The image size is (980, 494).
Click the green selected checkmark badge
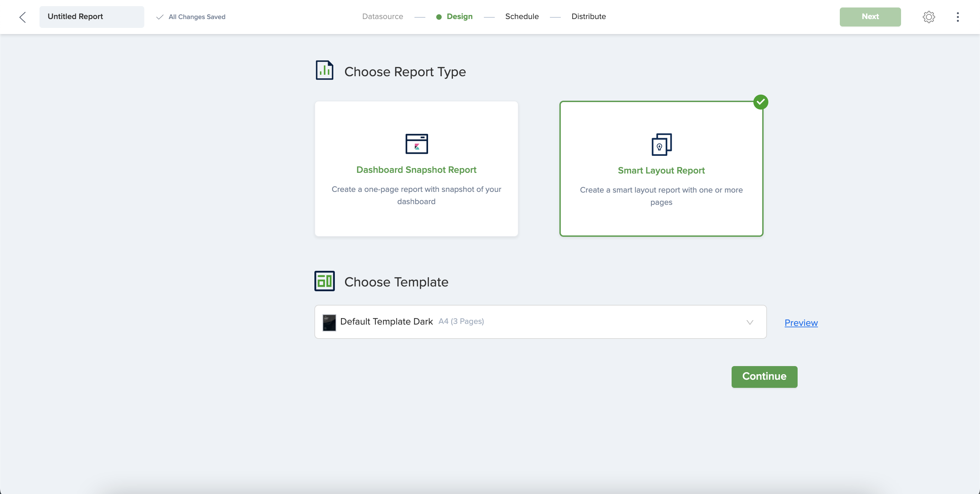pyautogui.click(x=761, y=102)
